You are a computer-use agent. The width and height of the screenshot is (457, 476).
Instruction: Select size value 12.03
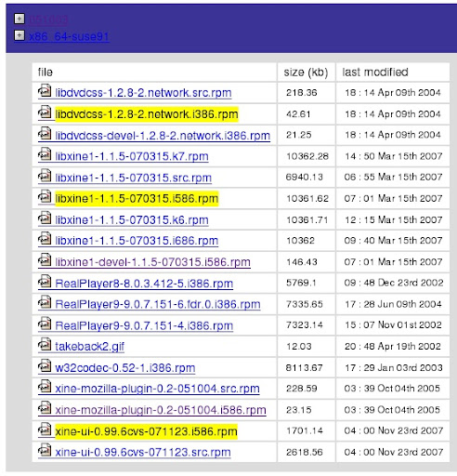point(298,347)
